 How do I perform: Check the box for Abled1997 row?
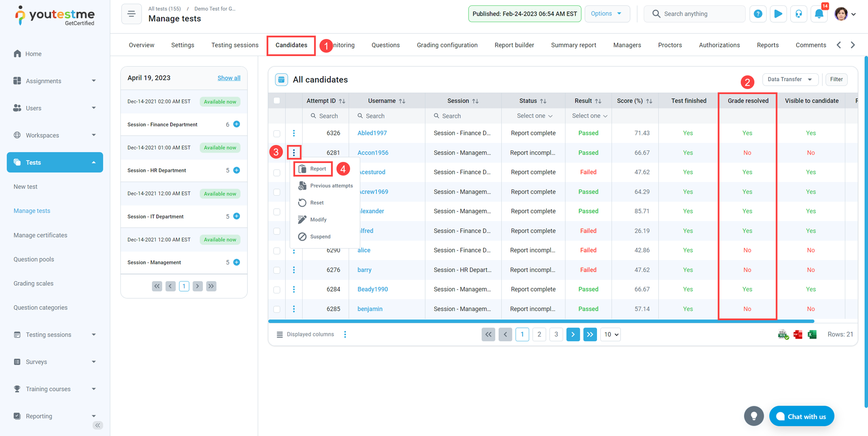pos(277,134)
